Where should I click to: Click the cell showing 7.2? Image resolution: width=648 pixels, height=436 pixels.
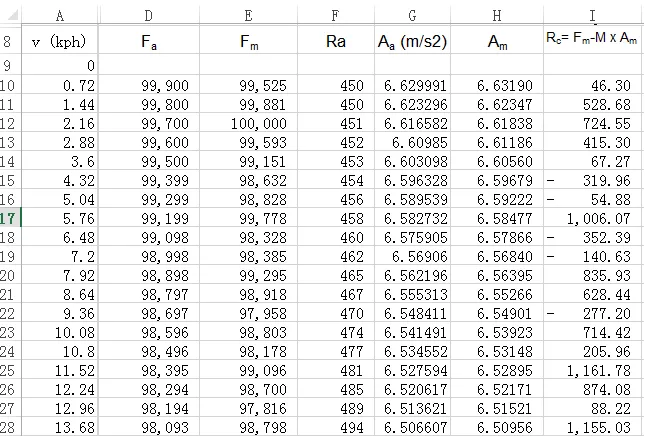60,256
